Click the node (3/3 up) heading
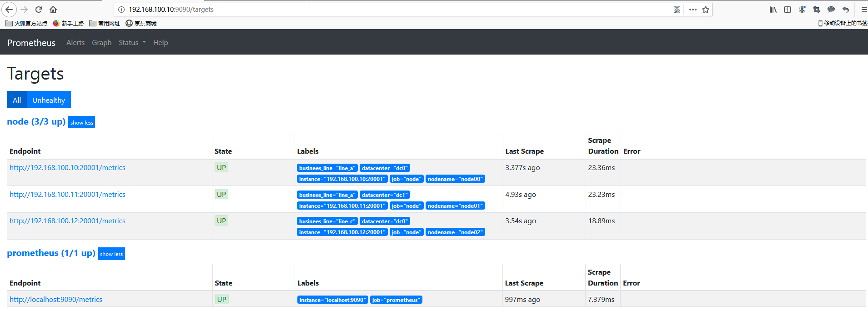868x311 pixels. point(36,121)
